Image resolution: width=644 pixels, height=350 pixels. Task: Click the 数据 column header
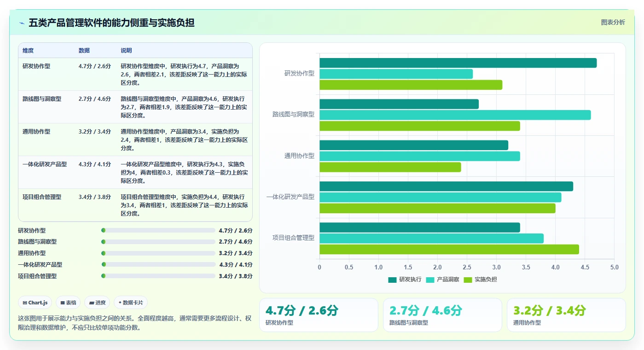click(x=84, y=51)
